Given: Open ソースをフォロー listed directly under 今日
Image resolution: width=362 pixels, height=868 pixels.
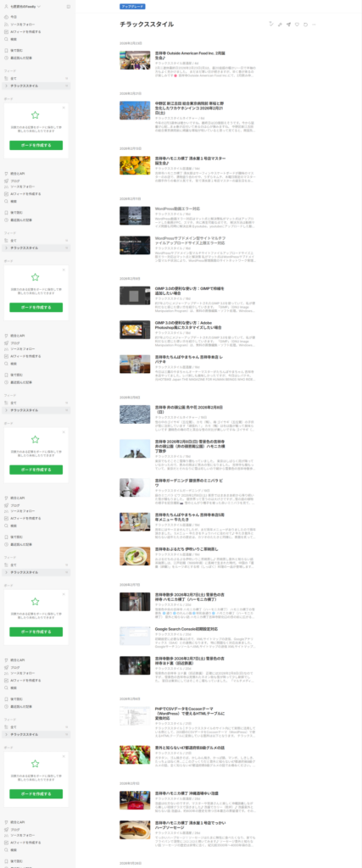Looking at the screenshot, I should [x=22, y=25].
